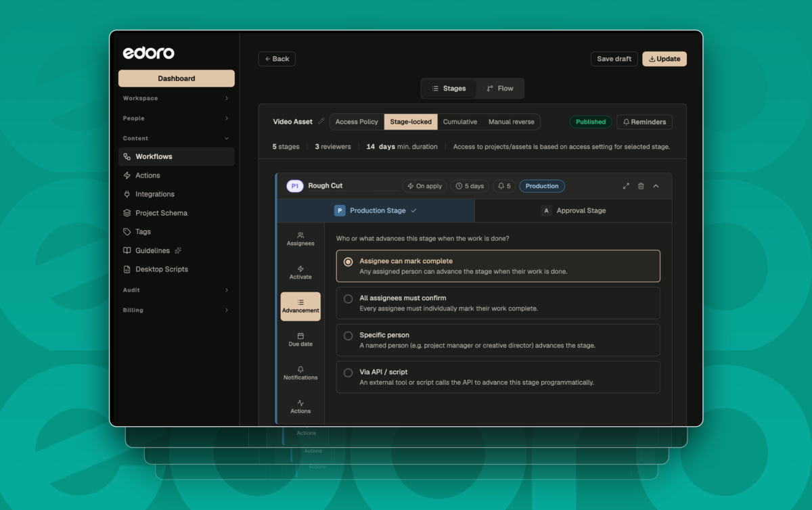Select the 'Assignee can mark complete' option
Screen dimensions: 812x510
[498, 266]
